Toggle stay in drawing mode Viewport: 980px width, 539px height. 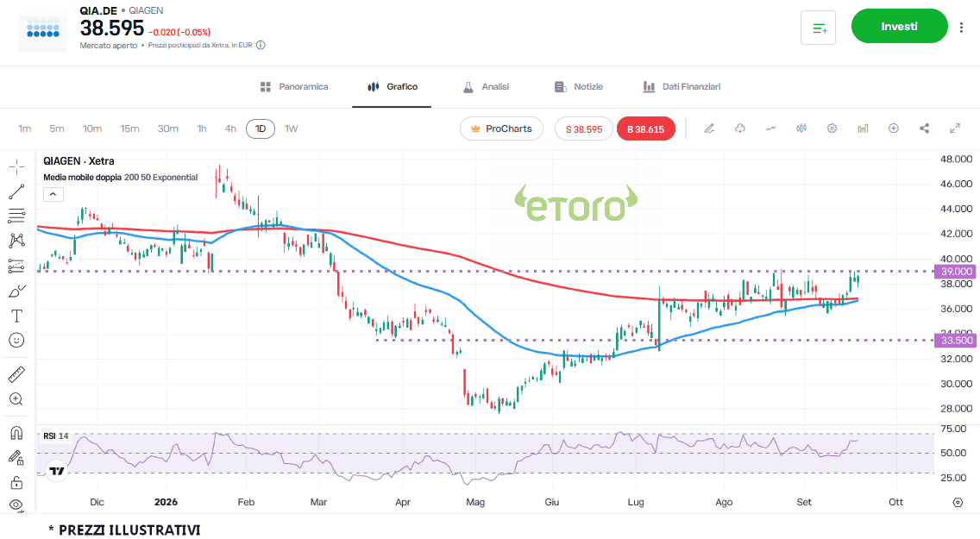17,458
